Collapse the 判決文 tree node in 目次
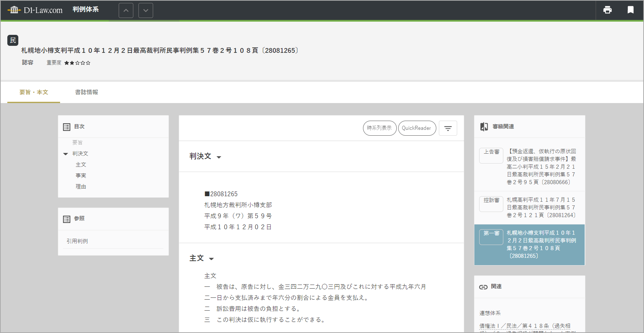Viewport: 644px width, 333px height. click(x=66, y=154)
